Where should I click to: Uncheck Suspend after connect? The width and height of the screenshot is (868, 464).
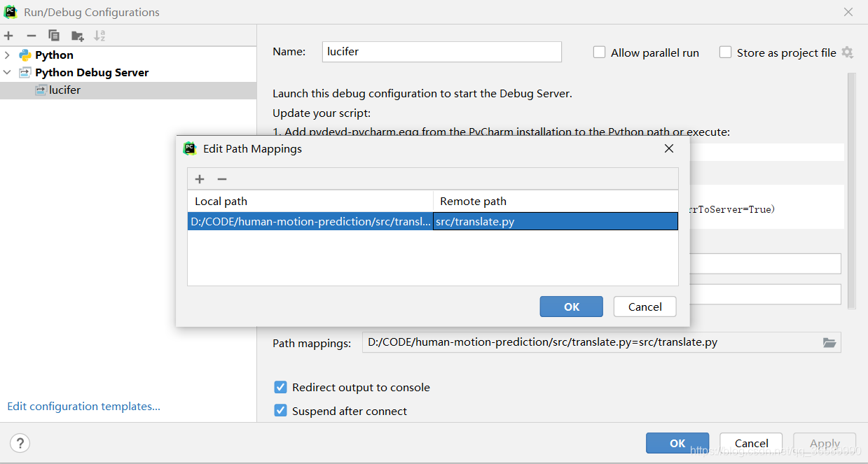pyautogui.click(x=280, y=411)
